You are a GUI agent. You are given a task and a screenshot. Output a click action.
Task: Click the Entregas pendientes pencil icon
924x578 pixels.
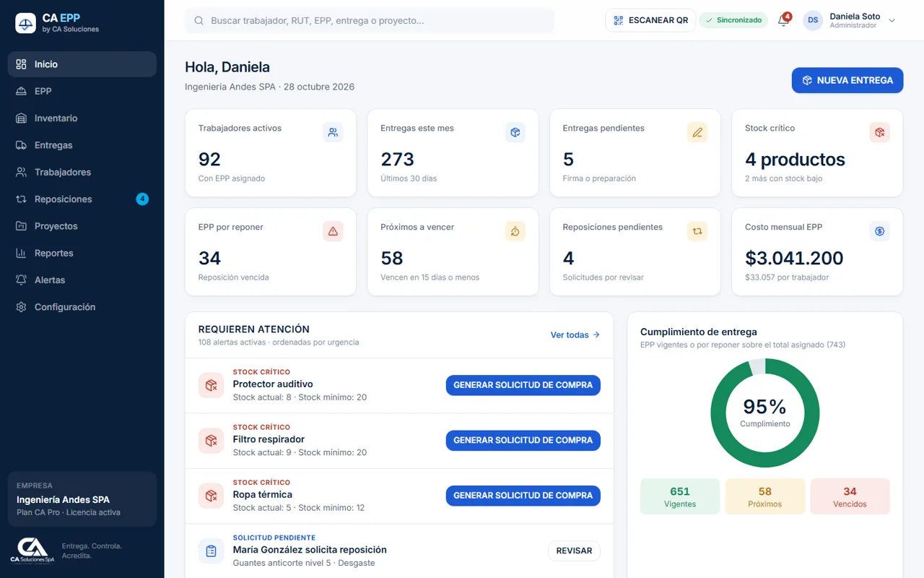(x=697, y=132)
